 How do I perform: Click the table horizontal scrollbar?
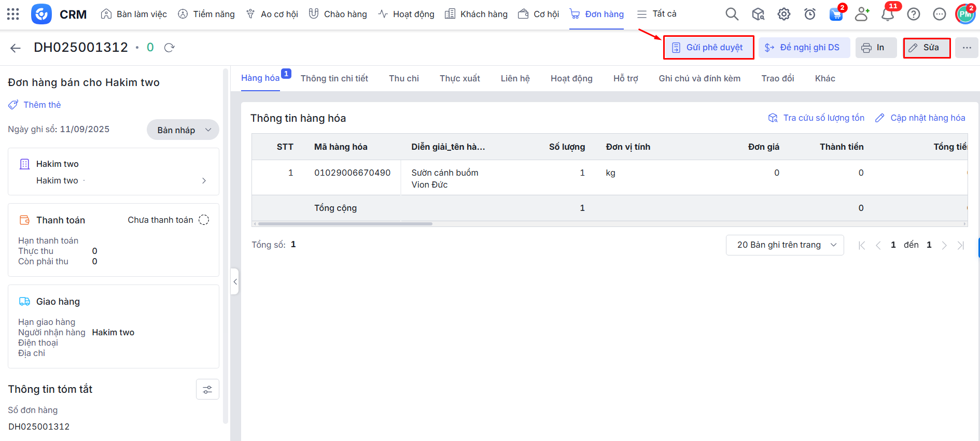[345, 224]
